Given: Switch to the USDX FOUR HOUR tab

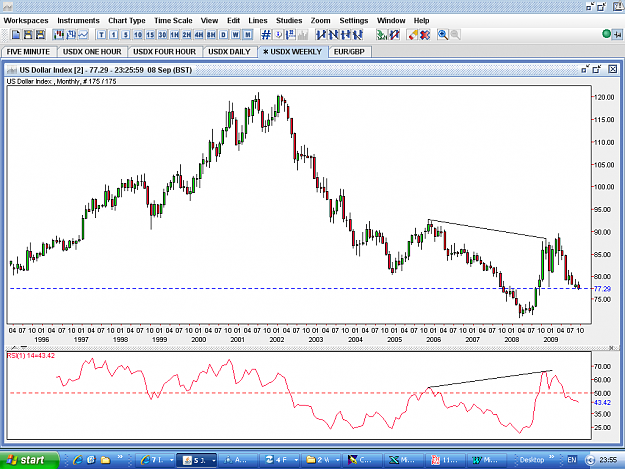Looking at the screenshot, I should (164, 52).
